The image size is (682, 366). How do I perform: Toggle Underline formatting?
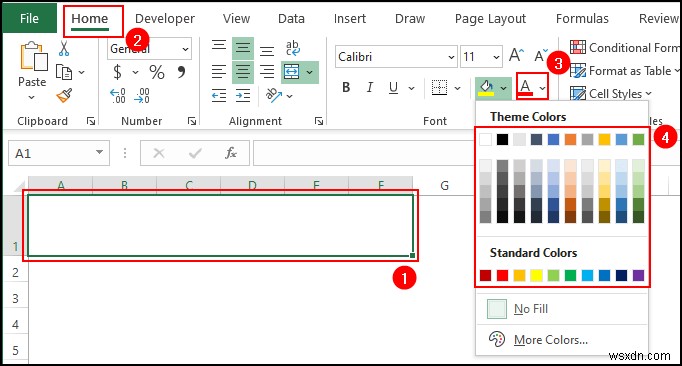393,87
